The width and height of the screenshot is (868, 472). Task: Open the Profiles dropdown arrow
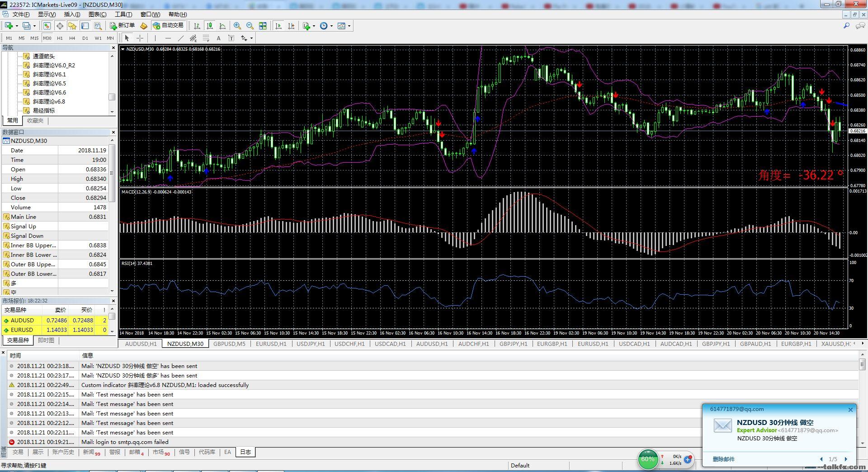[x=34, y=26]
